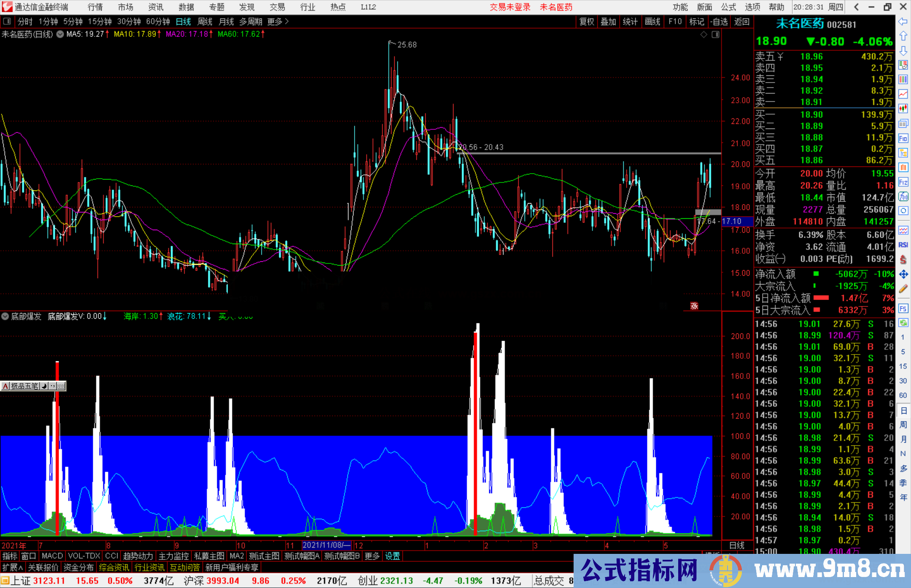Image resolution: width=911 pixels, height=588 pixels.
Task: Click the 设置 button in indicator bar
Action: point(392,556)
